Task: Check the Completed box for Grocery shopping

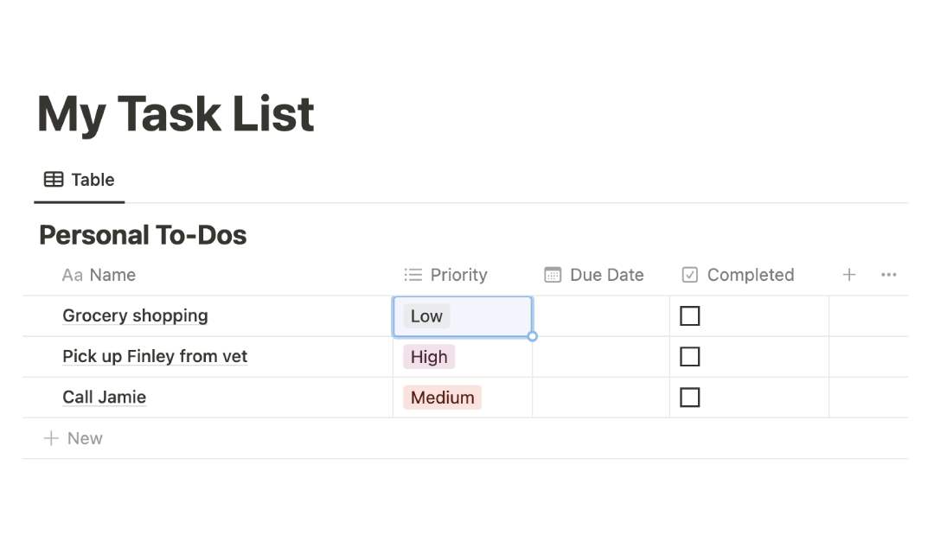Action: tap(689, 316)
